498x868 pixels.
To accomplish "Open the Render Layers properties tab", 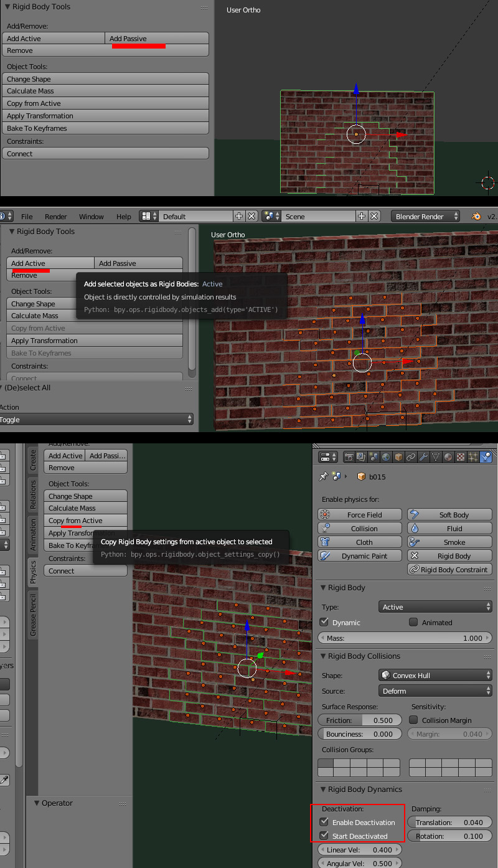I will click(361, 457).
